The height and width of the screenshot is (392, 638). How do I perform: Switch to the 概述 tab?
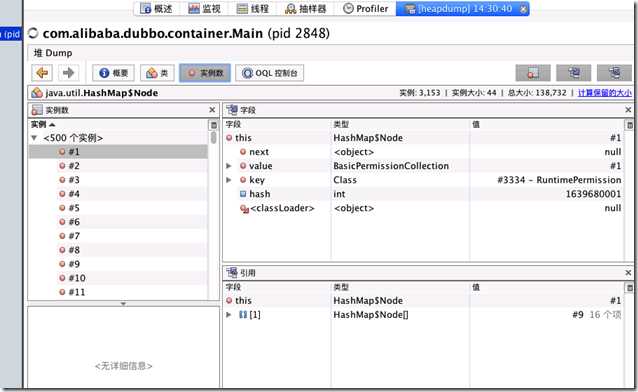(x=157, y=9)
